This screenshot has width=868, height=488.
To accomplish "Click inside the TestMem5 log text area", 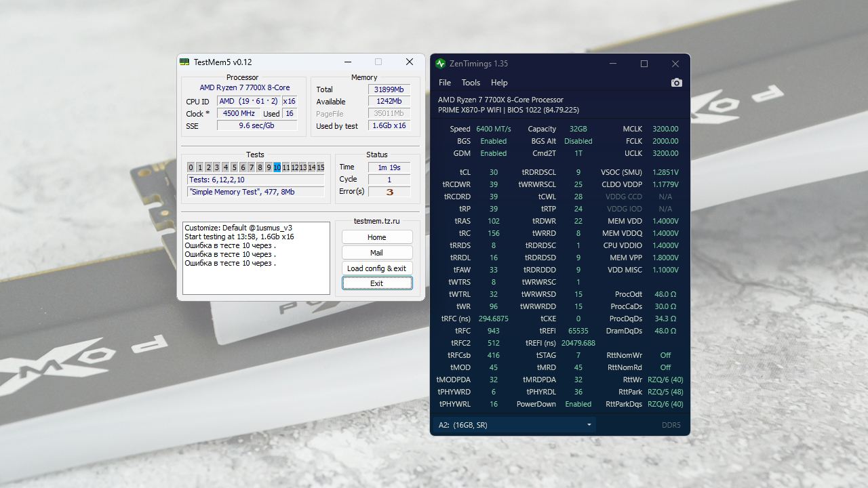I will point(256,279).
